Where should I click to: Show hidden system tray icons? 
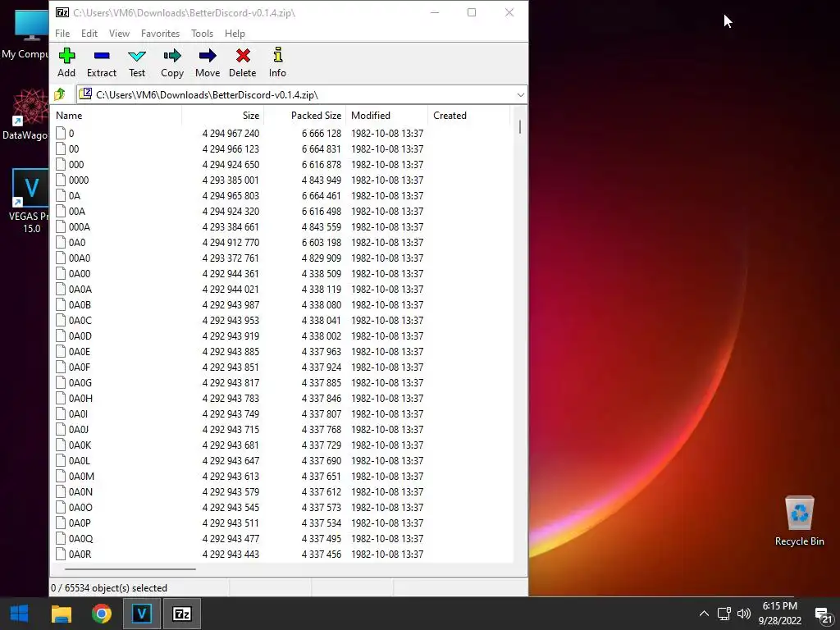[704, 614]
